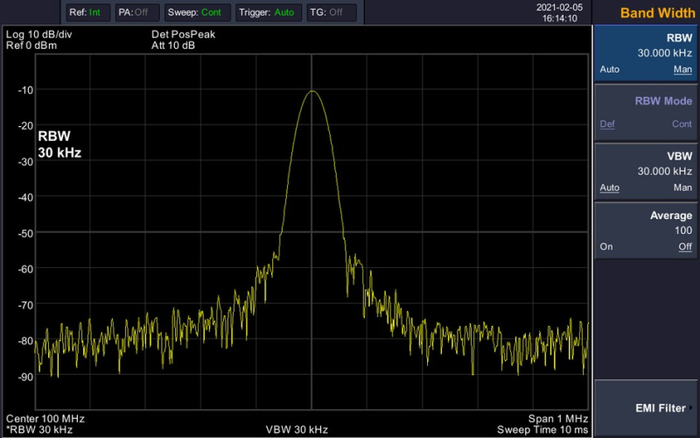Click the Det PosPeak label
The height and width of the screenshot is (438, 700).
183,34
